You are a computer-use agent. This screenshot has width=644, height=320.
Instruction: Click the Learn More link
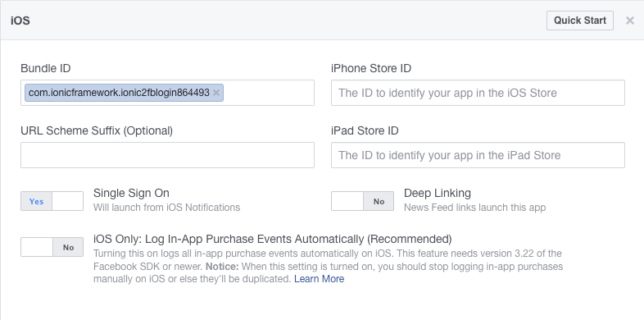click(x=319, y=279)
